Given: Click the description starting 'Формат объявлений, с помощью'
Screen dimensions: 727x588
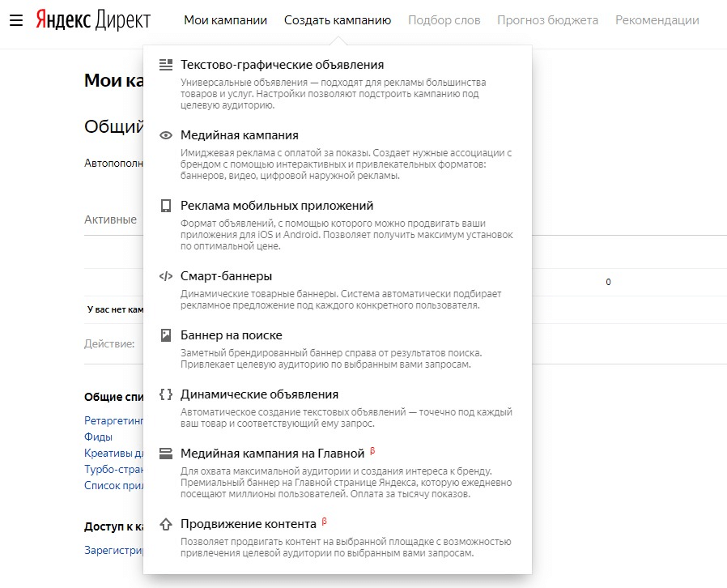Looking at the screenshot, I should pyautogui.click(x=346, y=235).
